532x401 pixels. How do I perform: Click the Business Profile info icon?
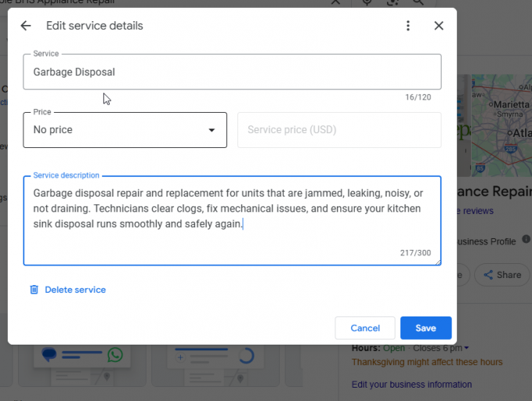coord(526,240)
